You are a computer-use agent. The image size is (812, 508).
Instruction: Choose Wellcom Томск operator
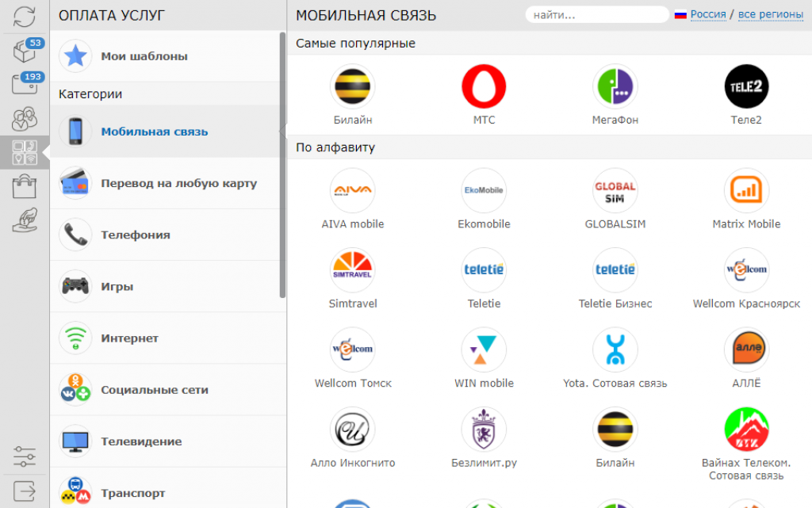[353, 349]
